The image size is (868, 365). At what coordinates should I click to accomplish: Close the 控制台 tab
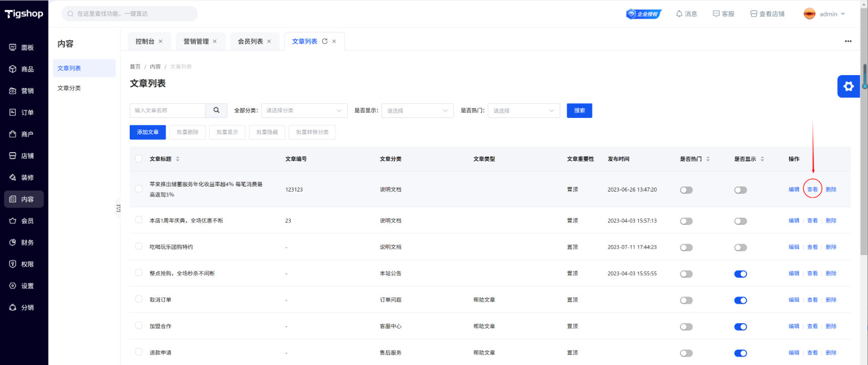pyautogui.click(x=160, y=41)
